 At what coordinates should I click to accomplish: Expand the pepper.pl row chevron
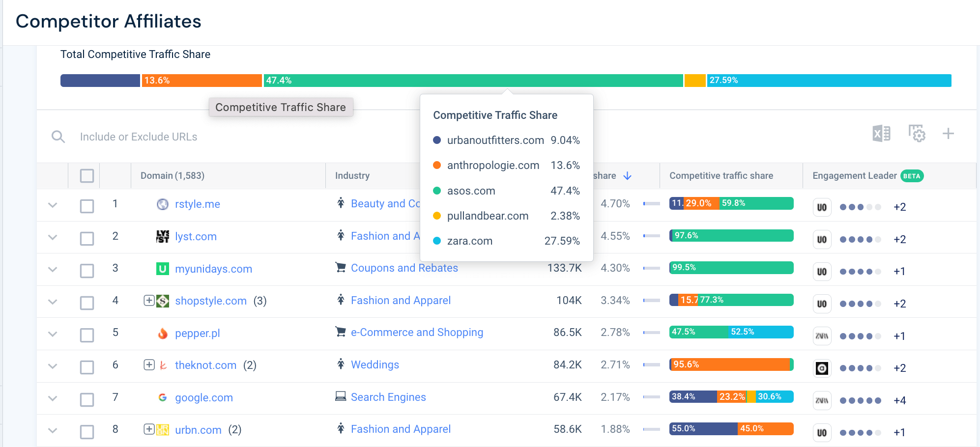tap(53, 334)
